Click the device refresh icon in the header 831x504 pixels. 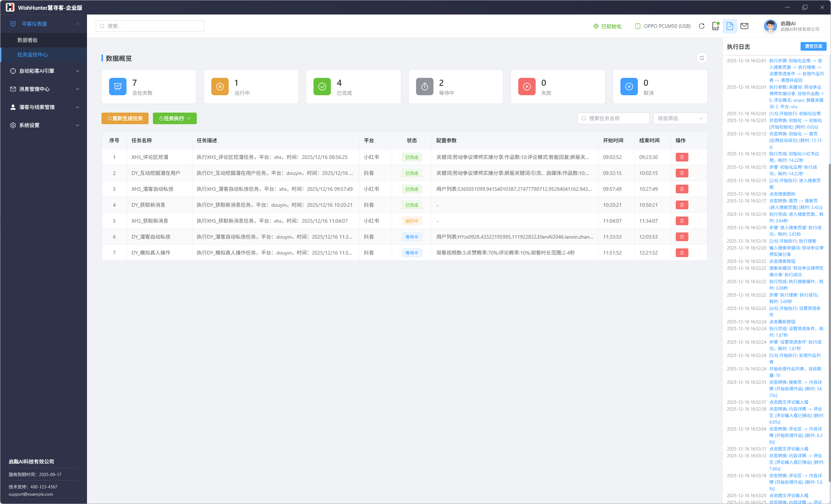(702, 26)
